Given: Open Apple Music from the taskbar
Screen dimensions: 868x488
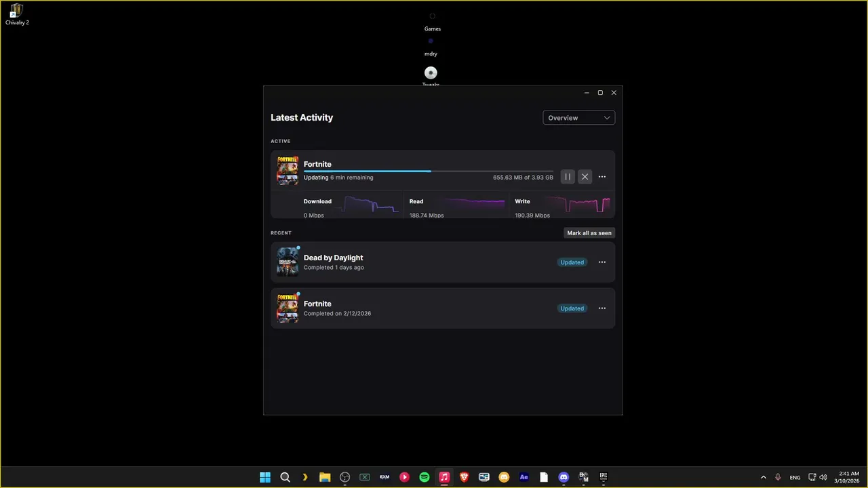Looking at the screenshot, I should [x=444, y=477].
